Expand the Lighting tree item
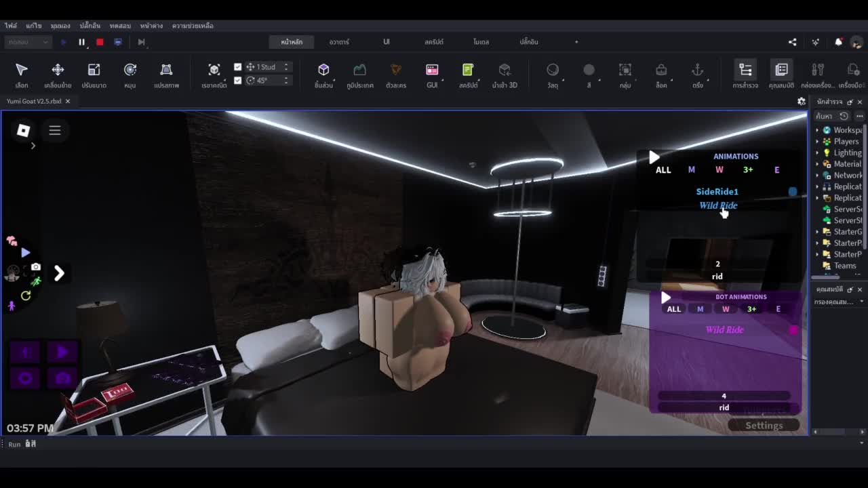 click(x=817, y=153)
